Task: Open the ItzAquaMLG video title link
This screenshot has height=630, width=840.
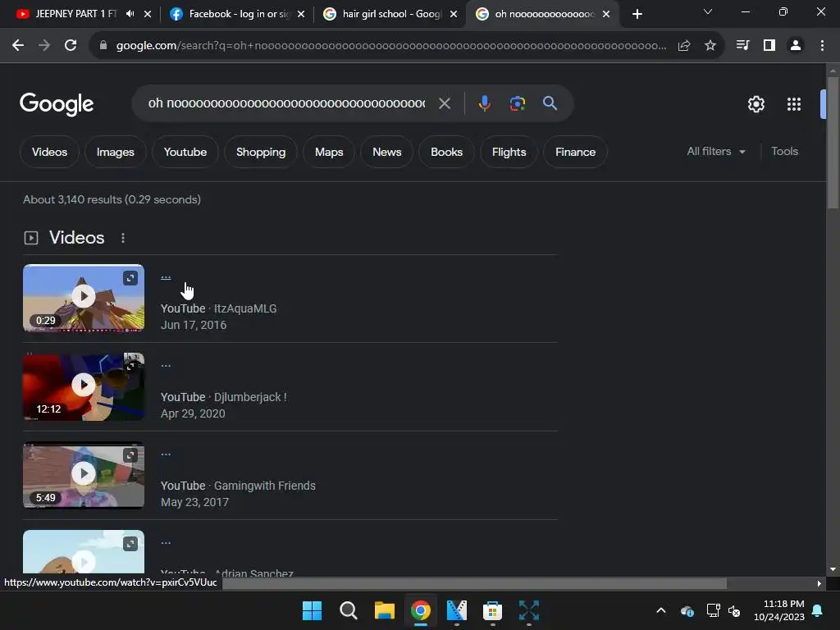Action: coord(166,277)
